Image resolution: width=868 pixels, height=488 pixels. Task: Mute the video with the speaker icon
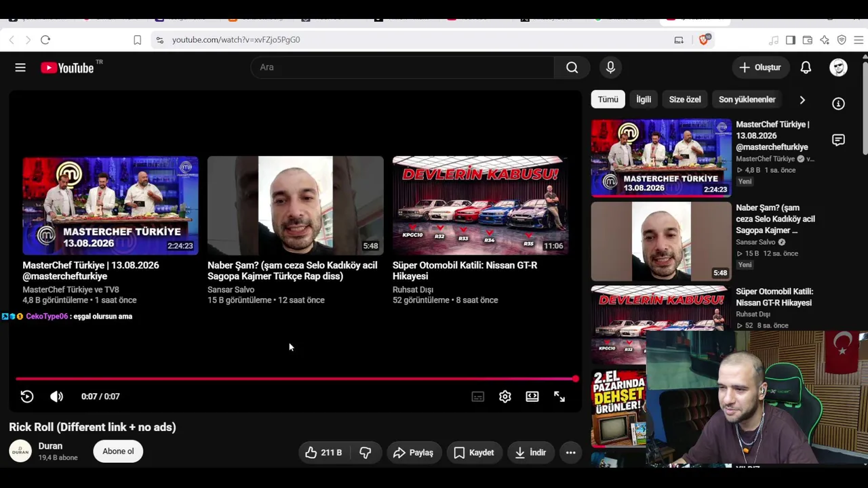(x=56, y=396)
